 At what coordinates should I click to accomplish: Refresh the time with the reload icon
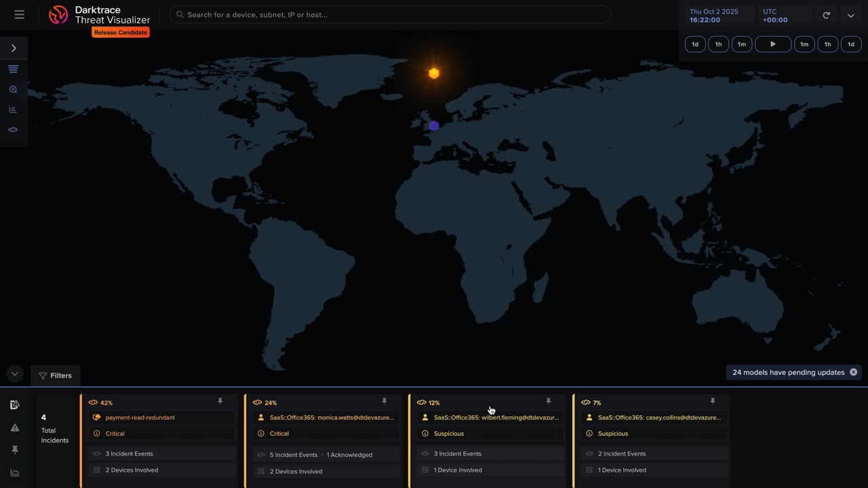click(x=826, y=15)
